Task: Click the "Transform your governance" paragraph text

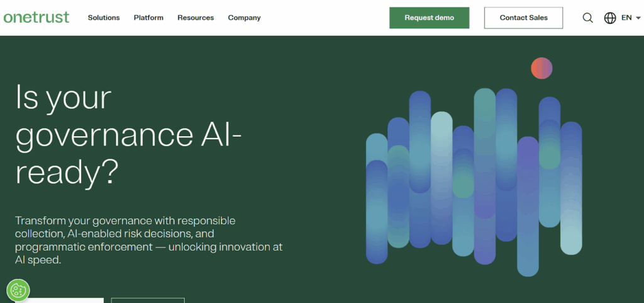Action: pos(148,239)
